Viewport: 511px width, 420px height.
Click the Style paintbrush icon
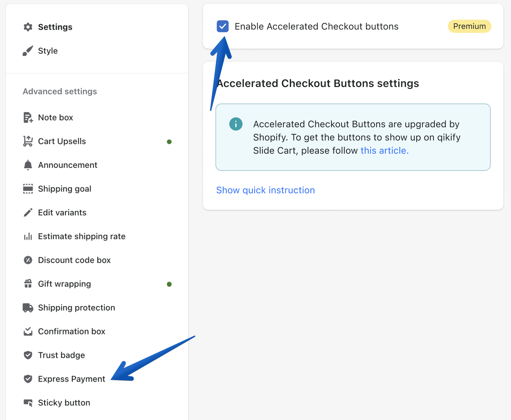click(x=28, y=51)
